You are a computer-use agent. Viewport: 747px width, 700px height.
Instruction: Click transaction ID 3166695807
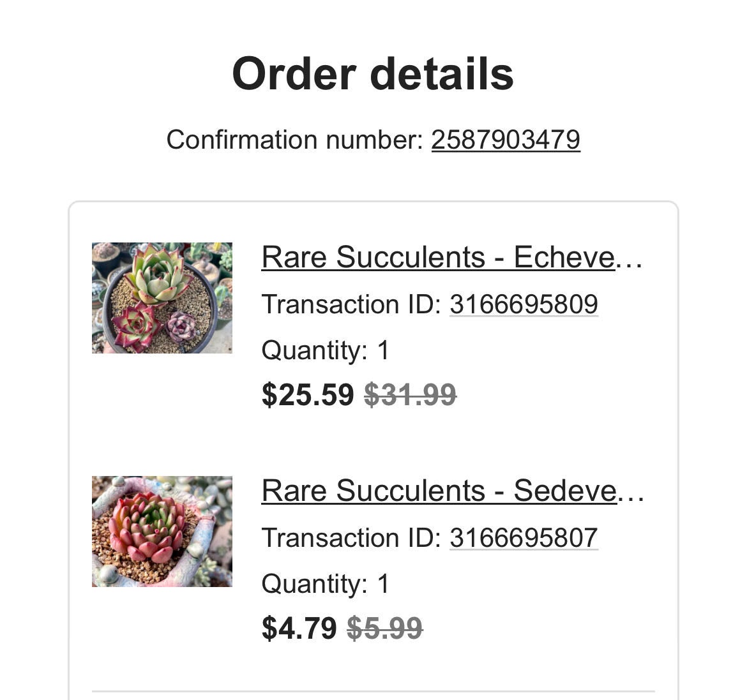click(524, 538)
